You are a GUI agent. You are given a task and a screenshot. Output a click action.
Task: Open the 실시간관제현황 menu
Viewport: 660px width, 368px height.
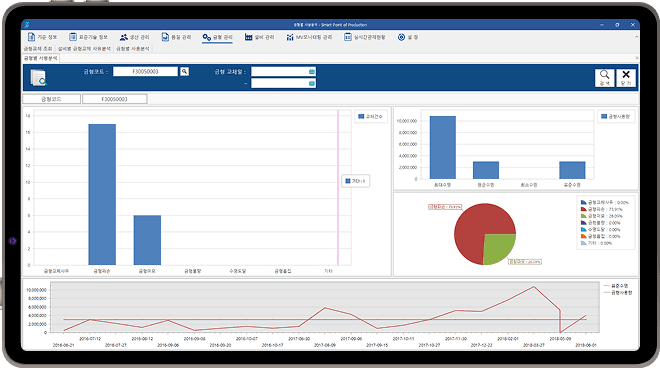pos(365,37)
